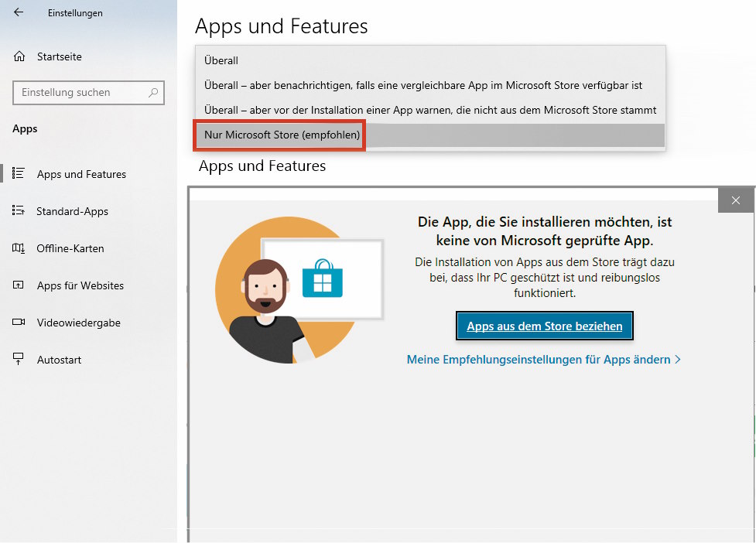Click the Autostart sidebar icon

pos(19,359)
